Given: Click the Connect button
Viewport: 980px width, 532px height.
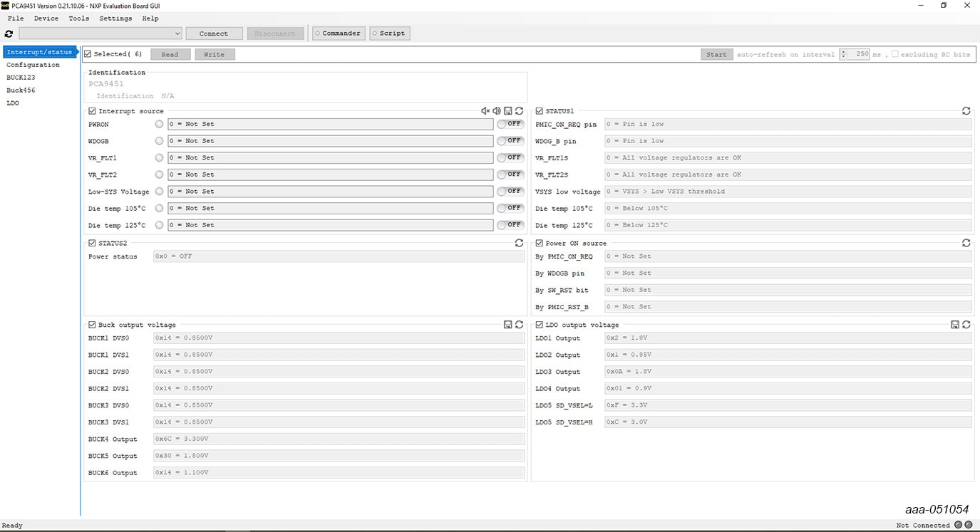Looking at the screenshot, I should 214,33.
